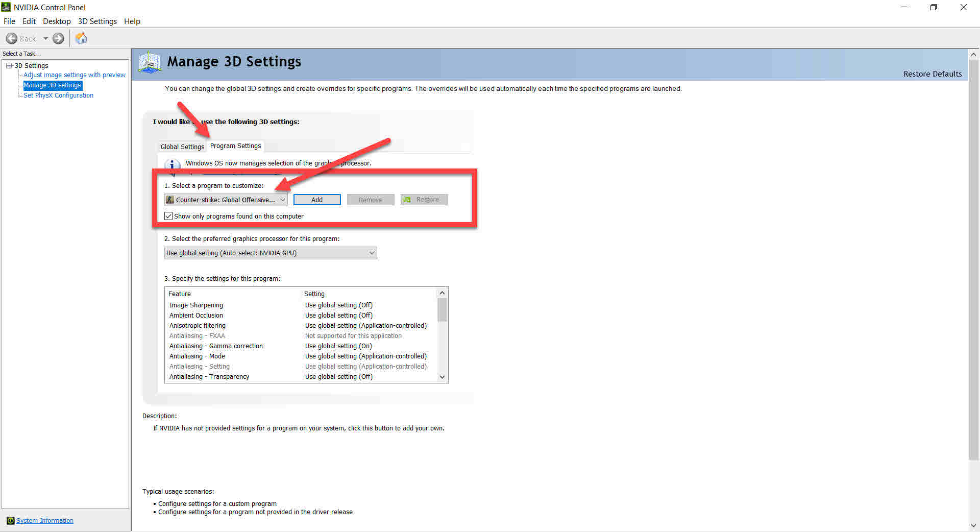980x532 pixels.
Task: Select Antialiasing - Setting row
Action: [x=301, y=367]
